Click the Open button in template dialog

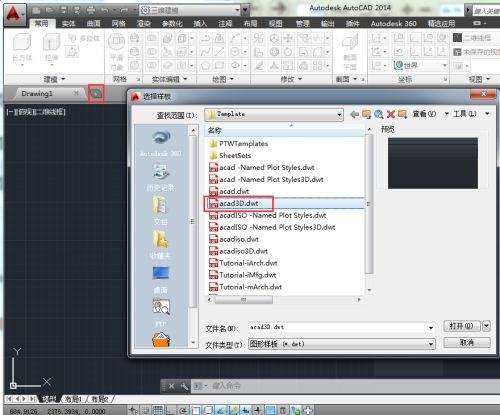(462, 326)
